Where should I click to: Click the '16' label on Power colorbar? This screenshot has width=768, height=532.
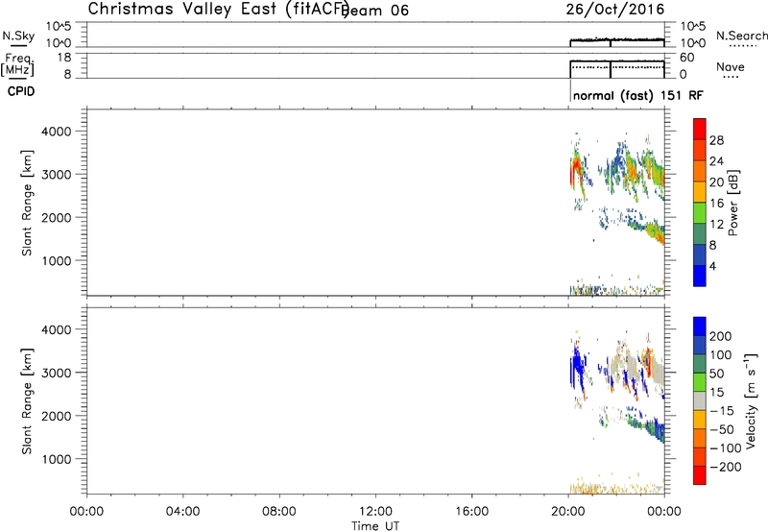(716, 204)
